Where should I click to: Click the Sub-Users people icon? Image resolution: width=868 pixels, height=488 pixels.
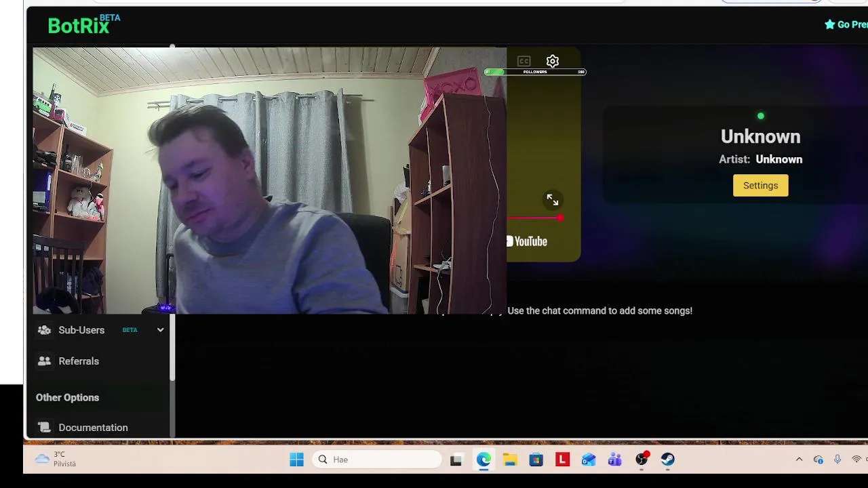click(x=44, y=330)
